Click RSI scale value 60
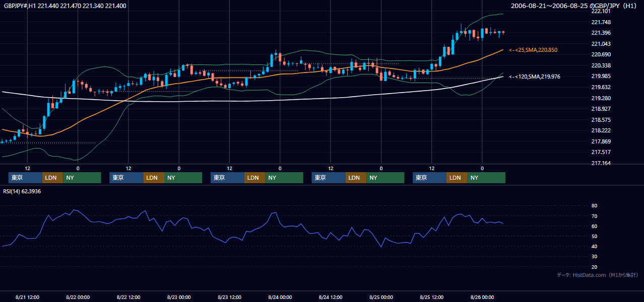The width and height of the screenshot is (644, 302). 594,226
